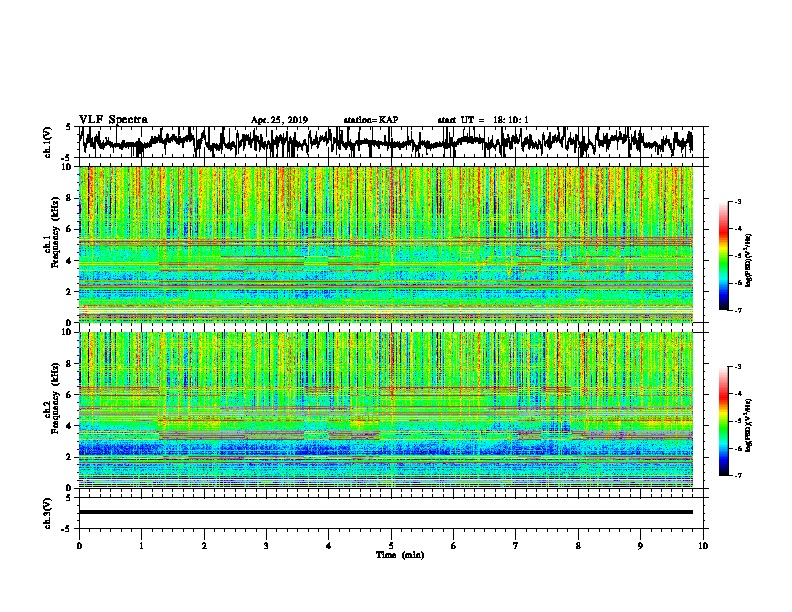The width and height of the screenshot is (792, 612).
Task: Click the ch.2 spectrogram plot
Action: 386,410
